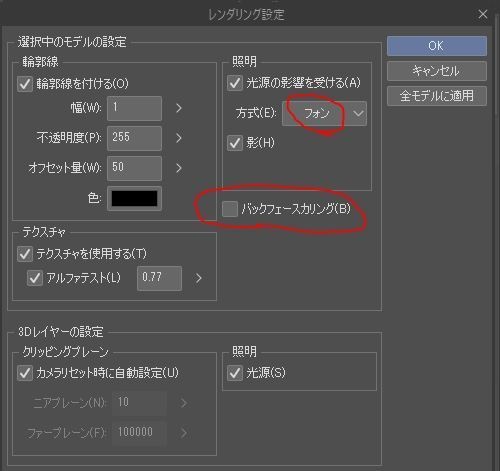Close the レンダリング設定 dialog
Viewport: 500px width, 471px height.
pos(482,14)
